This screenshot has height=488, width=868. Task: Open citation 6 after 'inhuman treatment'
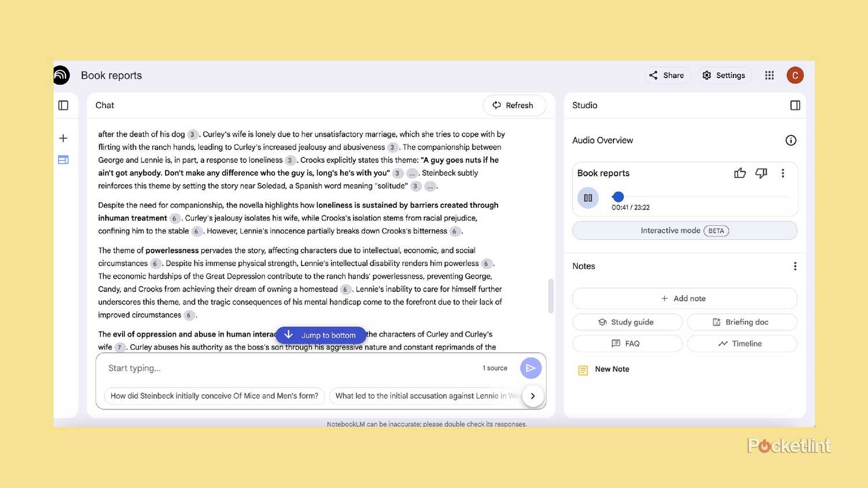[x=175, y=219]
